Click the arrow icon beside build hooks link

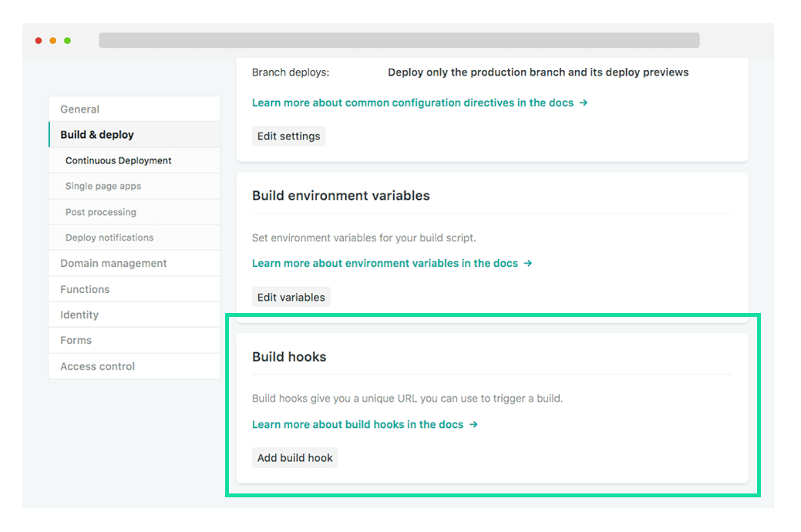(474, 424)
